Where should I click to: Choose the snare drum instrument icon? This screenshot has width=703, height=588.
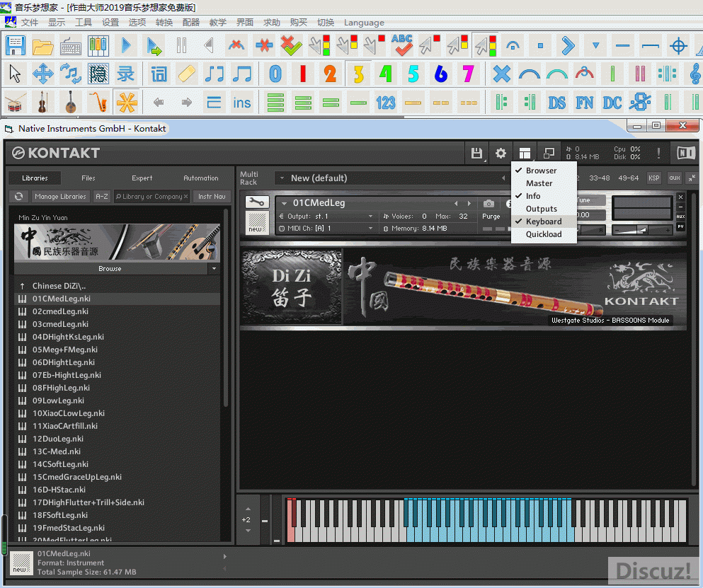[15, 103]
